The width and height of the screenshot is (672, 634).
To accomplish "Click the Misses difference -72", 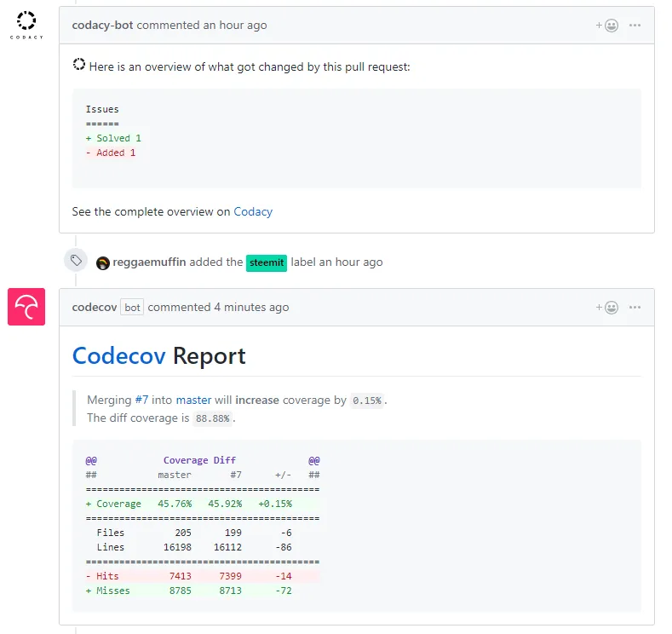I will click(284, 591).
